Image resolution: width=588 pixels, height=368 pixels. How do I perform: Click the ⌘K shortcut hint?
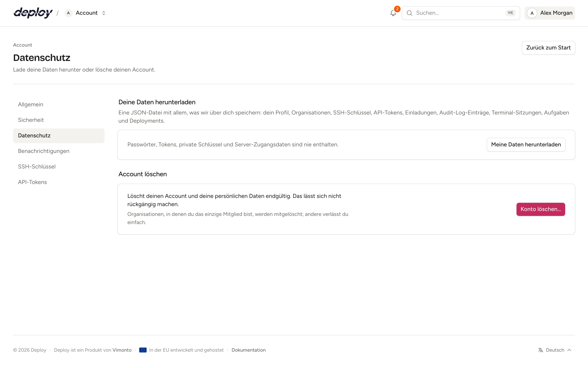point(510,13)
